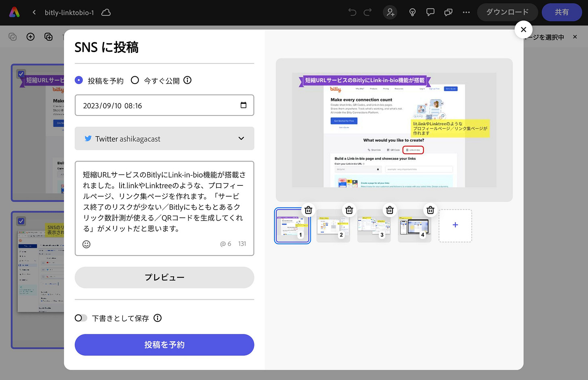This screenshot has height=380, width=588.
Task: Add another image with the plus tile
Action: pos(455,225)
